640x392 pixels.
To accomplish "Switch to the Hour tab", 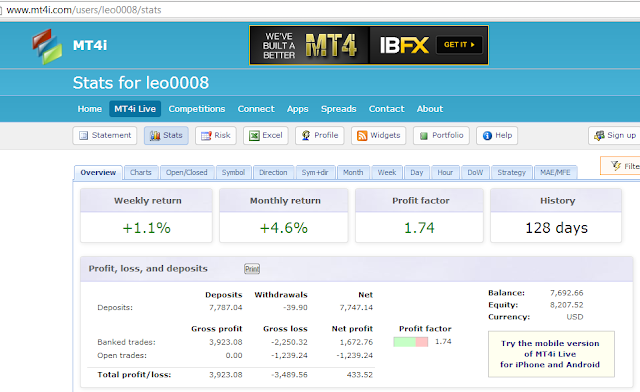I will tap(445, 172).
